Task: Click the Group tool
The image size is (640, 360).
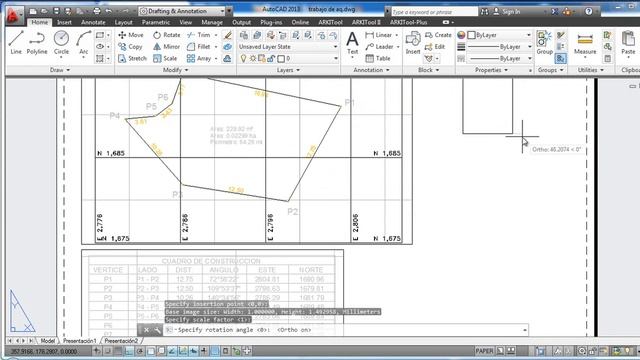Action: tap(544, 42)
